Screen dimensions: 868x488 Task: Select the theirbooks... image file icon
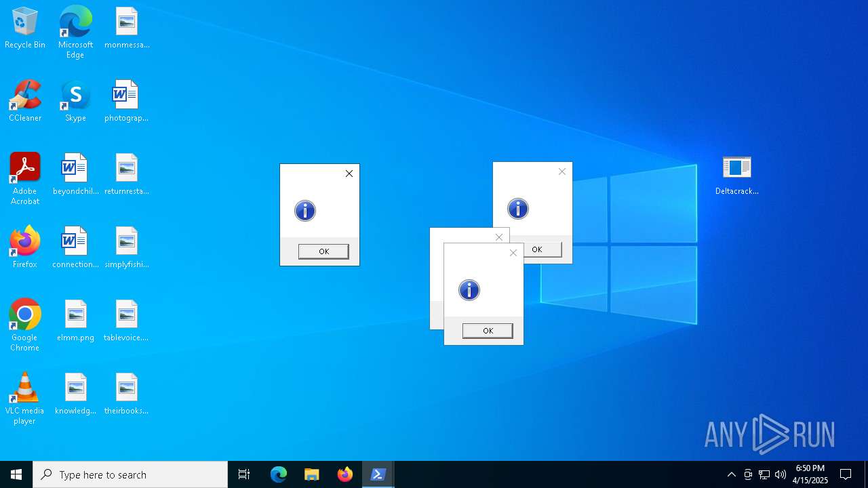coord(127,394)
